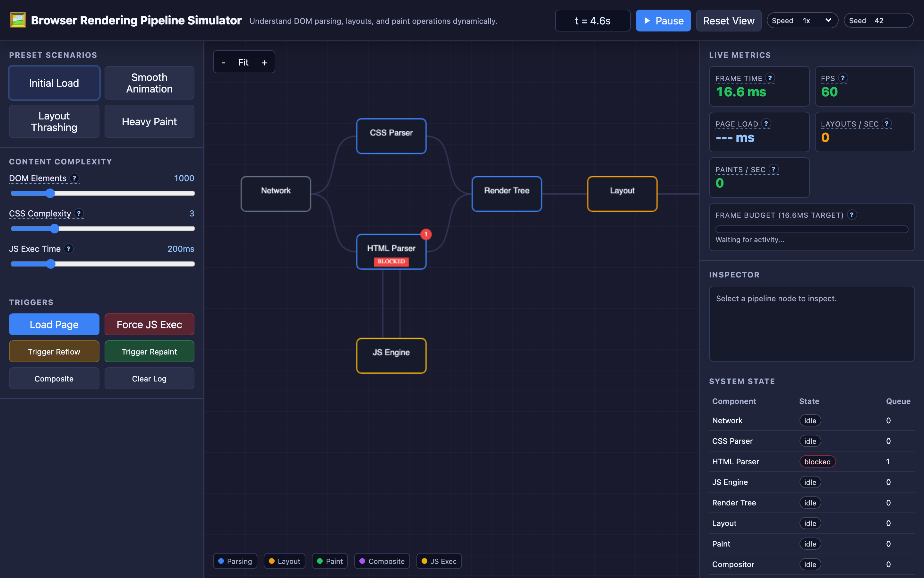Click the Load Page trigger
This screenshot has height=578, width=924.
pos(54,325)
